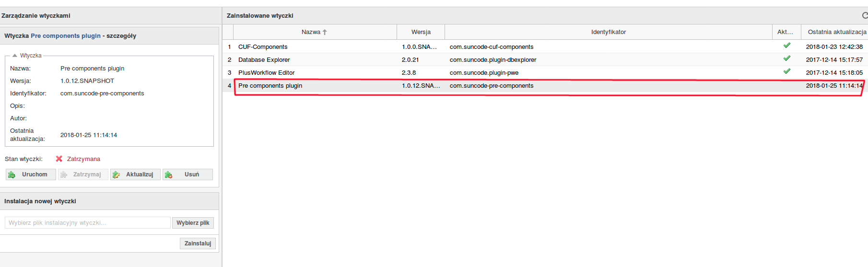Click version 2.0.21 cell
Screen dimensions: 868x267
tap(411, 60)
